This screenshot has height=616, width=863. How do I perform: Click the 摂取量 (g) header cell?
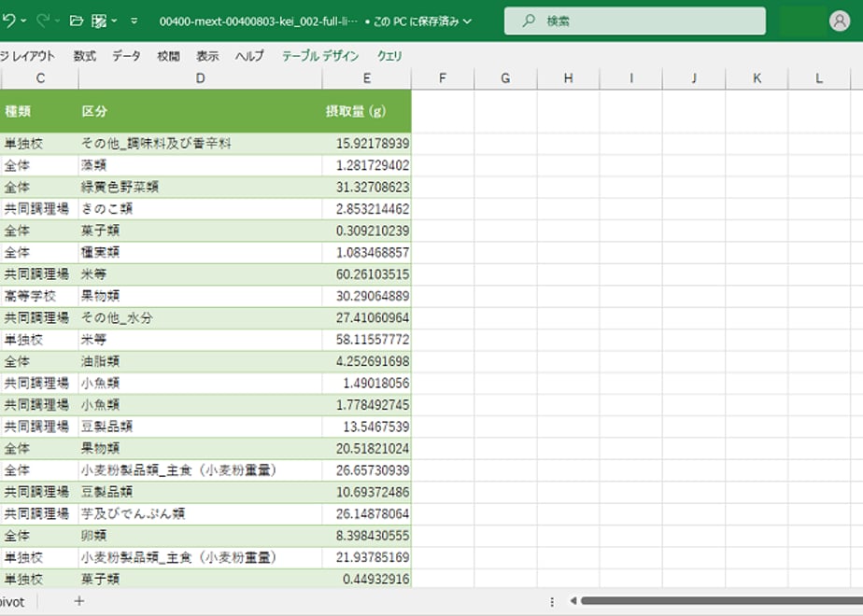click(366, 111)
